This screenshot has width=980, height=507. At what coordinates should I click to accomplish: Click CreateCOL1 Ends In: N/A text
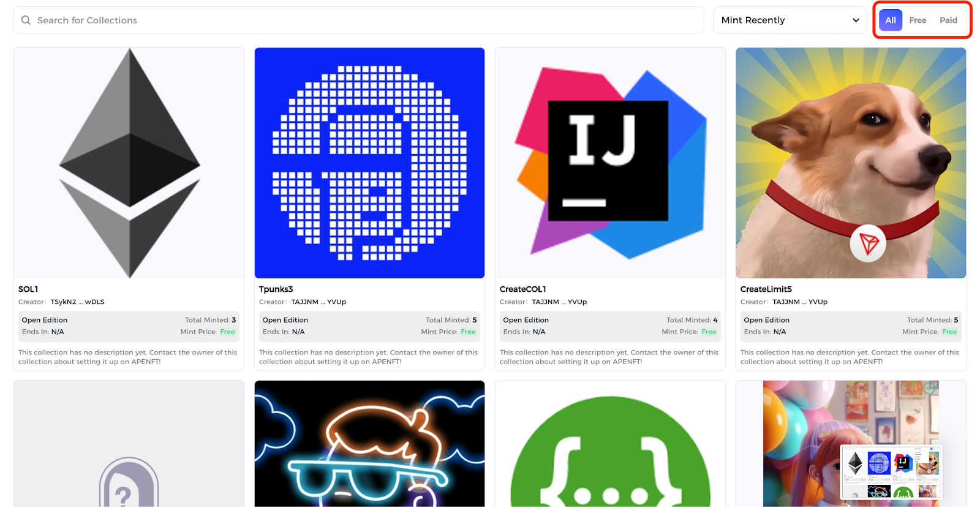tap(524, 332)
